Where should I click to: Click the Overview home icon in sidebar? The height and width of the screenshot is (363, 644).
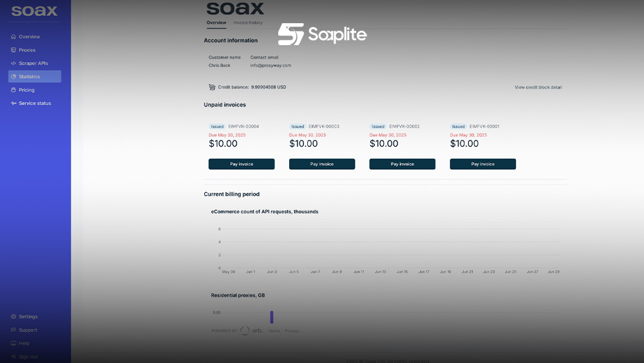[x=14, y=37]
